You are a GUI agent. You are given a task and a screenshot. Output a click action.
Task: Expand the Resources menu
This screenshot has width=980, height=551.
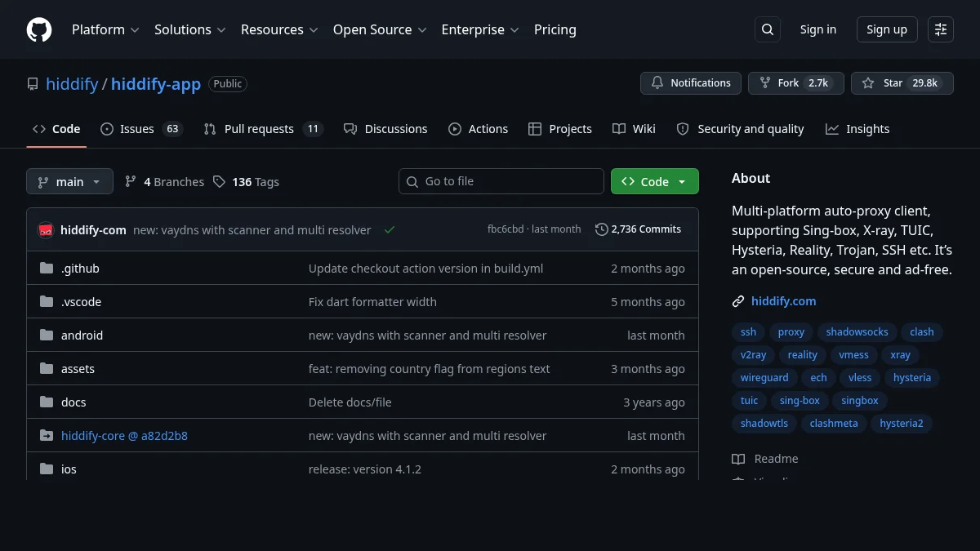pyautogui.click(x=279, y=29)
